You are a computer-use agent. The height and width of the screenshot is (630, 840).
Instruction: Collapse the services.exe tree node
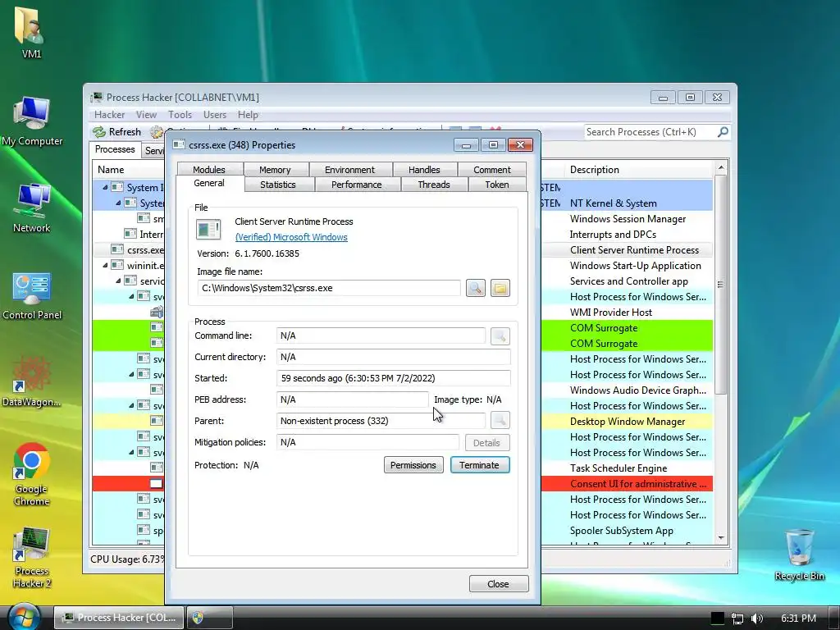[x=118, y=281]
